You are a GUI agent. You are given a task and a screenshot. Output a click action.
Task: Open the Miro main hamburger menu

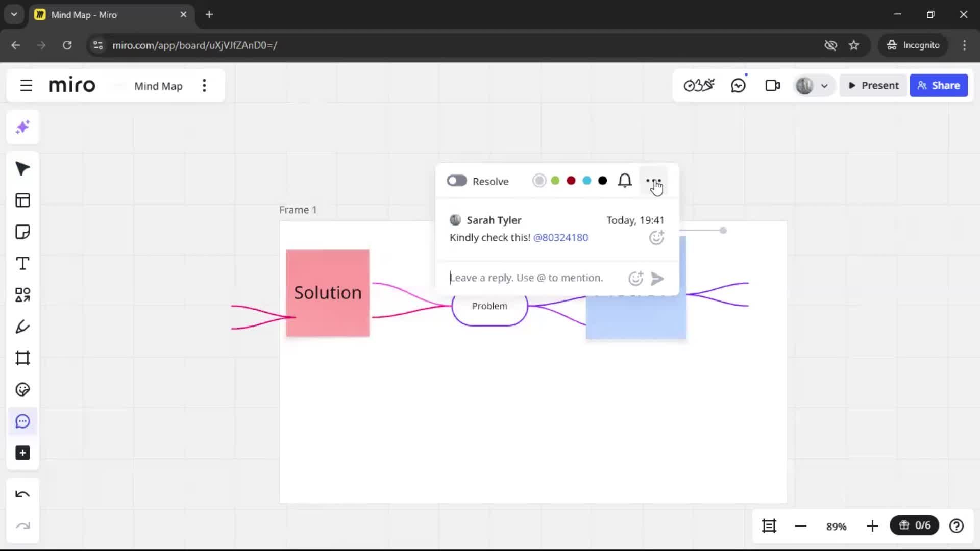pos(26,85)
